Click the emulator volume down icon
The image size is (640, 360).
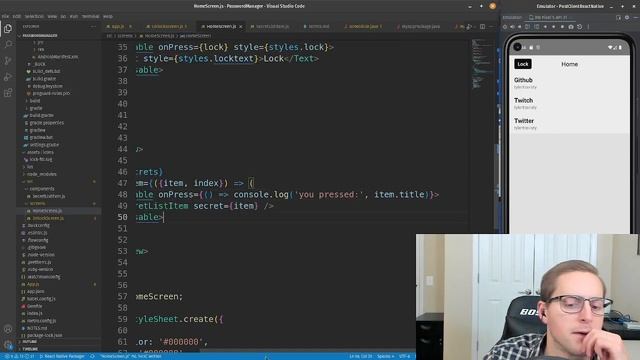point(520,27)
